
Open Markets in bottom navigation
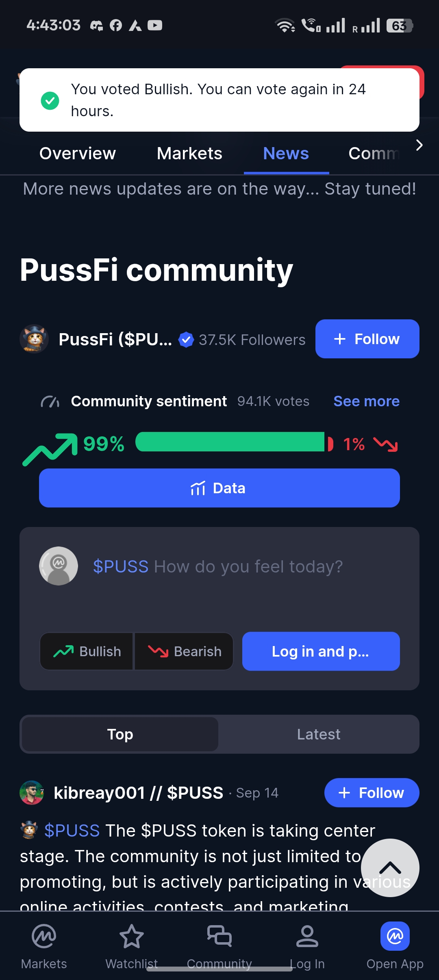[x=44, y=947]
